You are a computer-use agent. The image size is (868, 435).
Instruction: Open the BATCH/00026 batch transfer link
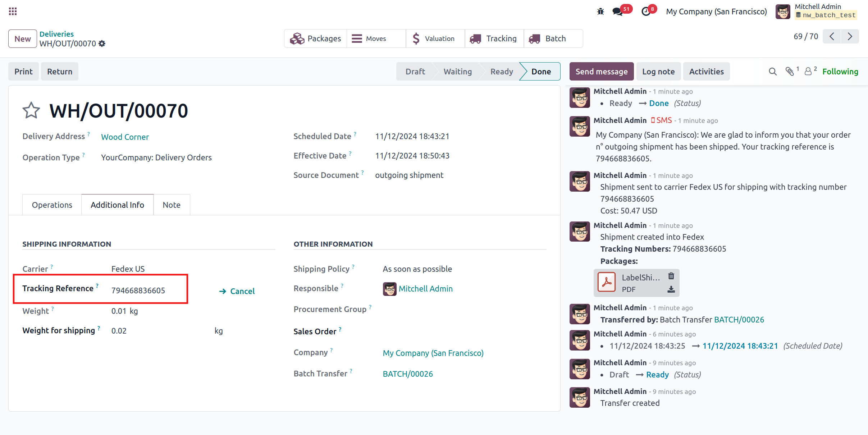coord(408,374)
